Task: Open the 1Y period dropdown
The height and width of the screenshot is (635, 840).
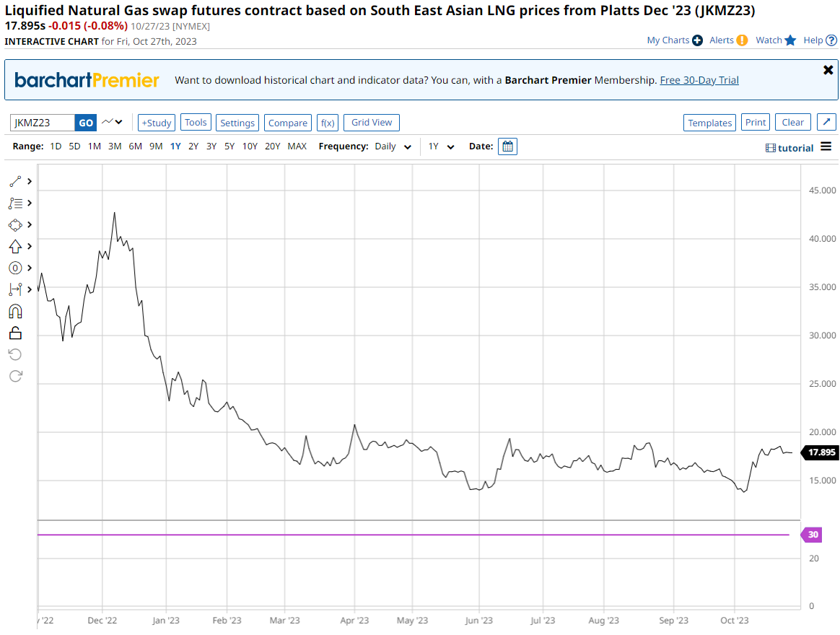Action: pyautogui.click(x=441, y=146)
